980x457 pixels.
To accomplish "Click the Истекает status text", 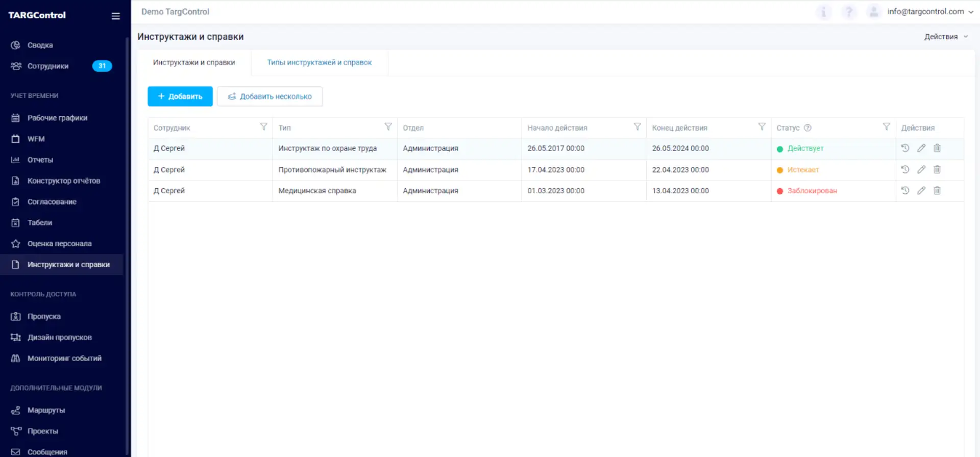I will (803, 170).
